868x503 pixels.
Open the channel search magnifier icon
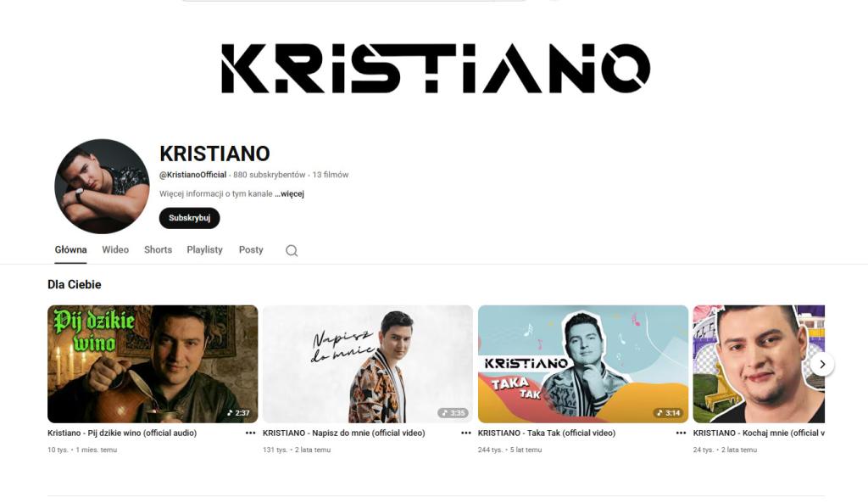coord(292,250)
